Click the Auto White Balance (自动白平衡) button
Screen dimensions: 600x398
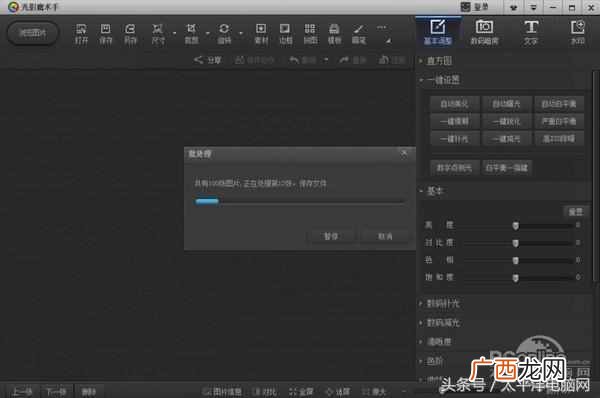click(x=559, y=104)
